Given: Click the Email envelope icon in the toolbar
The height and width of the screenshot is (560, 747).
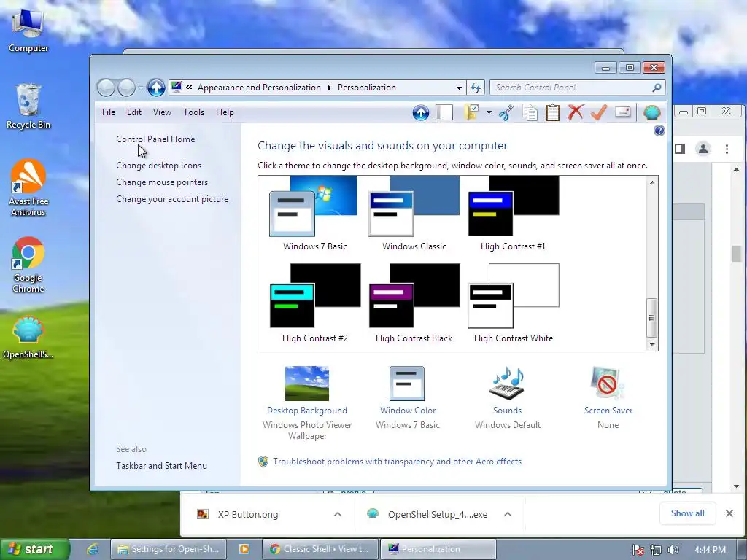Looking at the screenshot, I should [623, 112].
